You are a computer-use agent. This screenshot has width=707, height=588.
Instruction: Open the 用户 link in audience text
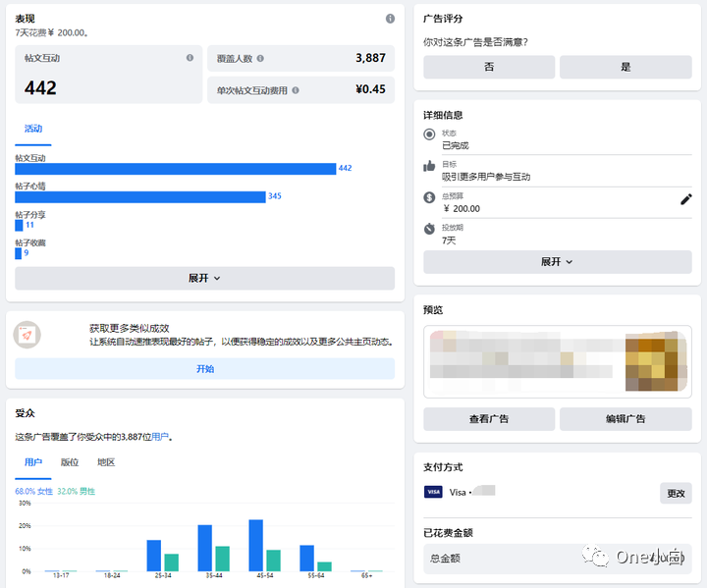pyautogui.click(x=160, y=437)
